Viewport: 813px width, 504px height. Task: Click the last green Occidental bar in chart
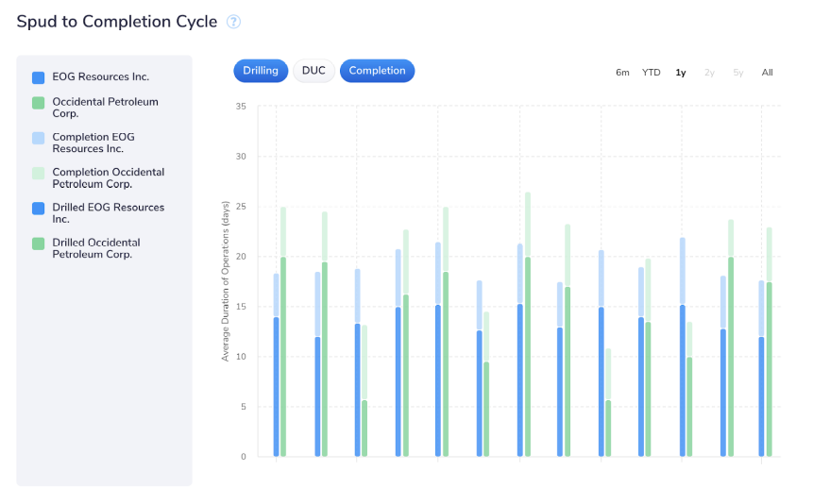coord(770,368)
